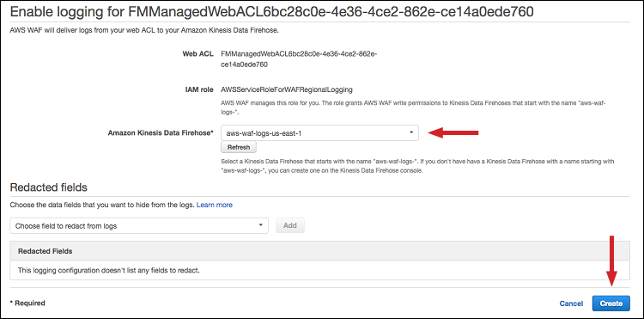644x319 pixels.
Task: Click the 'AWS WAF will deliver logs' description
Action: point(144,31)
